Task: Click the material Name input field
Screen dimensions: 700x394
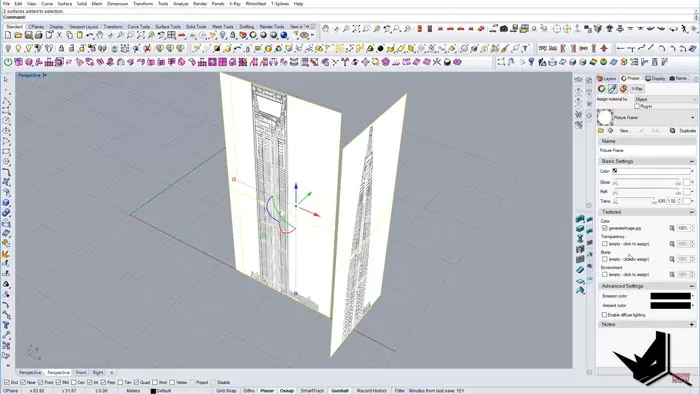Action: tap(647, 150)
